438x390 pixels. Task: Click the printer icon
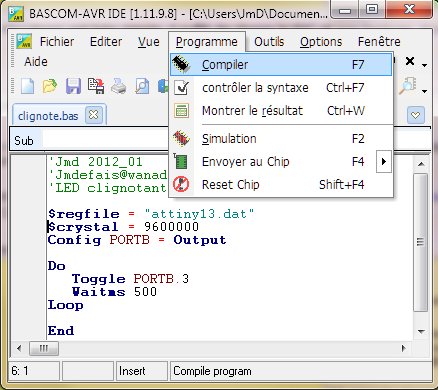(119, 86)
